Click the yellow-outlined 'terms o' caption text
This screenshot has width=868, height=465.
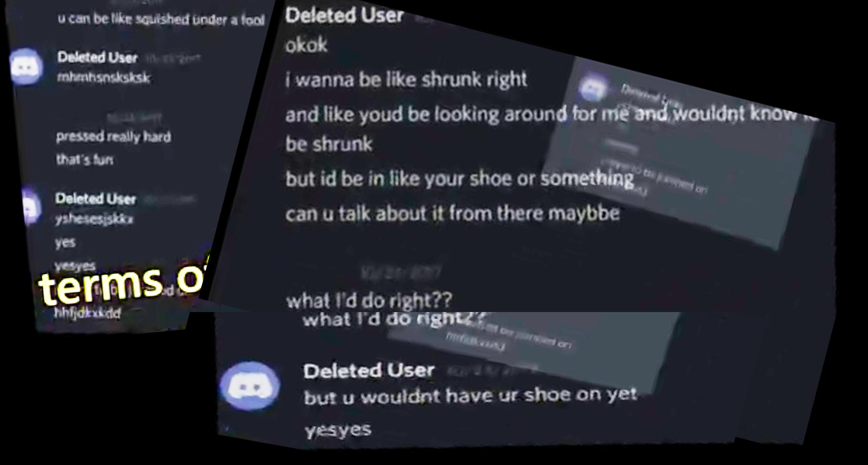pos(122,282)
